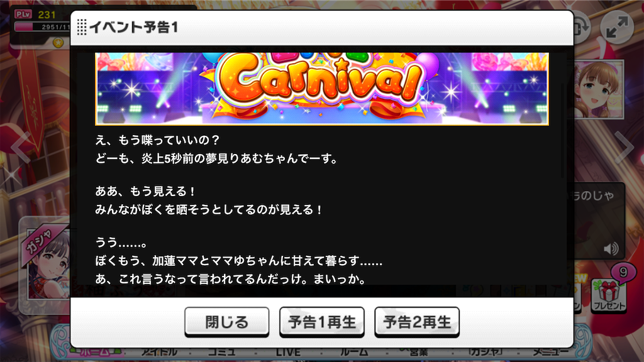The image size is (644, 362).
Task: Tap the speaker sound icon
Action: click(611, 248)
